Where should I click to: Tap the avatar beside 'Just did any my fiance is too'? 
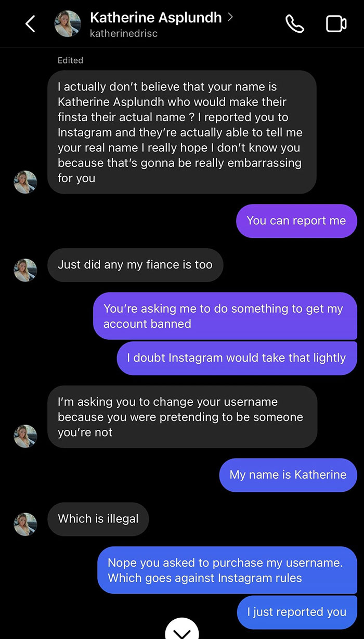pyautogui.click(x=25, y=270)
